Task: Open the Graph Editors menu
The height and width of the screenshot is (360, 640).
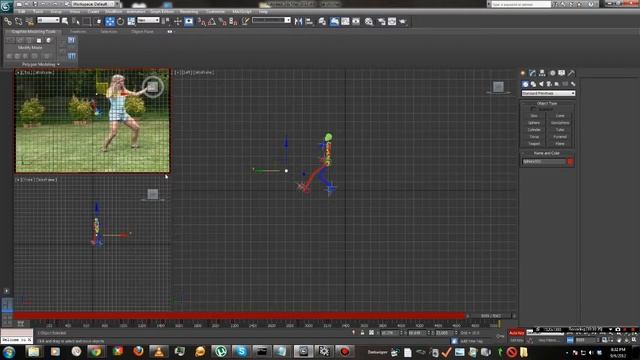Action: point(162,12)
